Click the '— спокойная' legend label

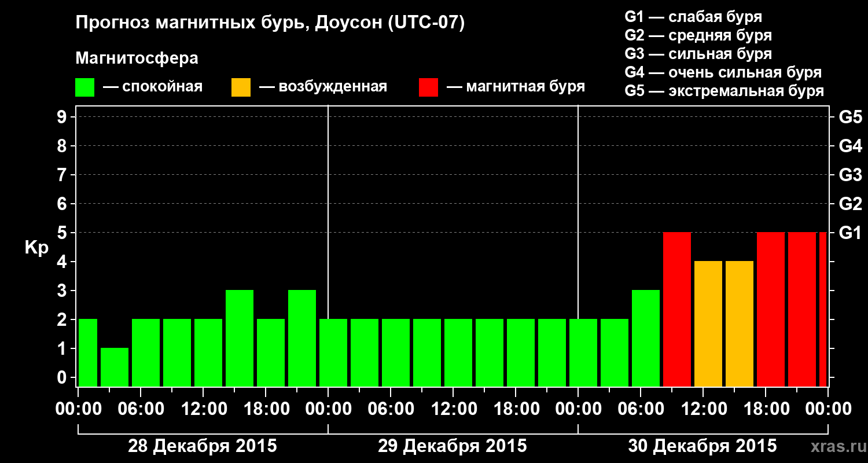(x=153, y=87)
